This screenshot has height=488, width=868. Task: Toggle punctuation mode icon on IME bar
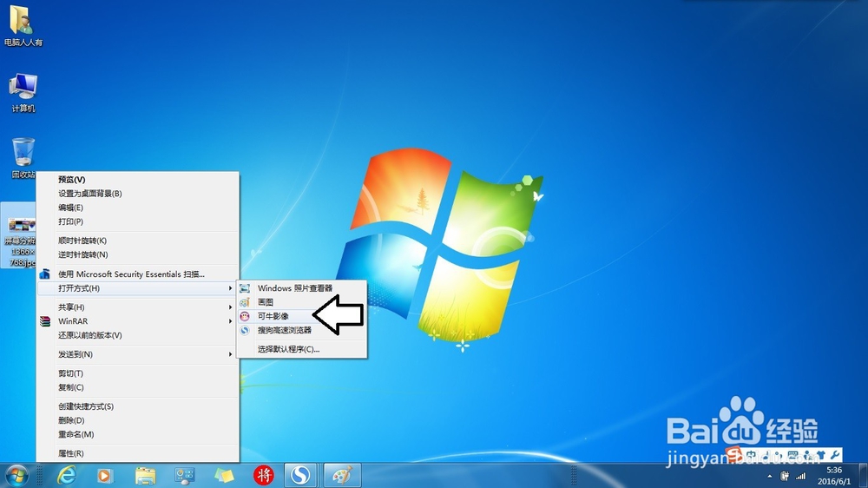[779, 457]
